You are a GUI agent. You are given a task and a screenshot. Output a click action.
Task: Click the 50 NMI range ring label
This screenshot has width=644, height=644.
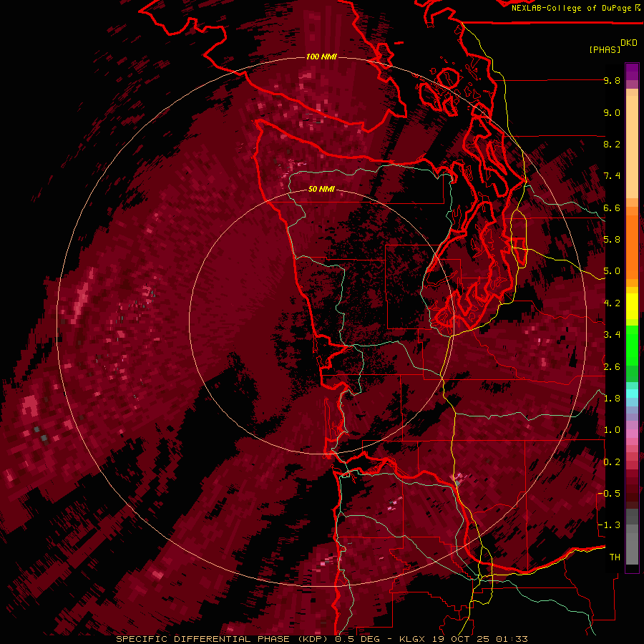[x=321, y=189]
